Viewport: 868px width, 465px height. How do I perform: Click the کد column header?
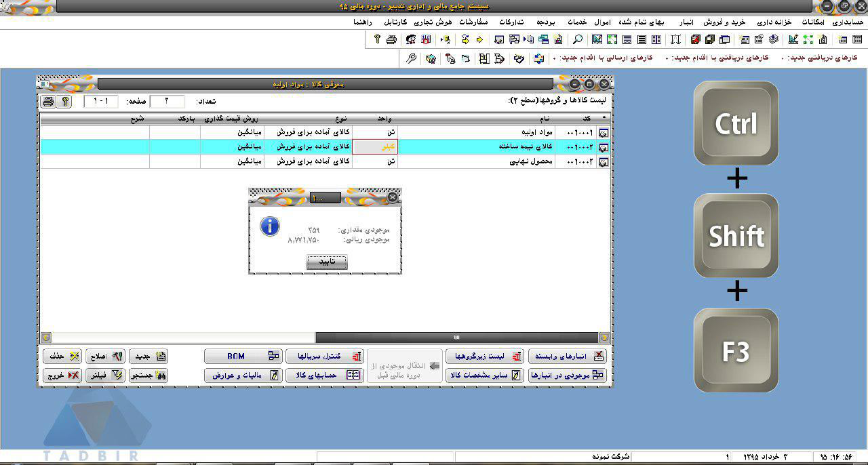click(x=576, y=119)
